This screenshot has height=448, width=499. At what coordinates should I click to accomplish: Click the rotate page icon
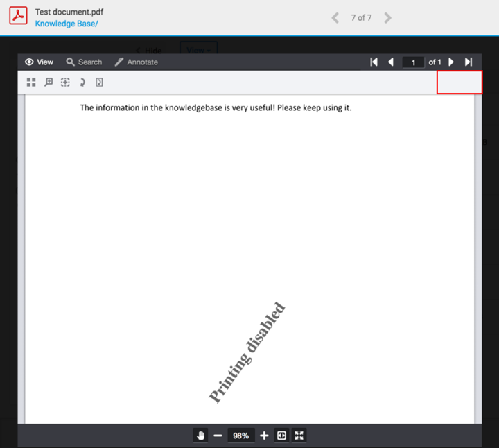(82, 83)
